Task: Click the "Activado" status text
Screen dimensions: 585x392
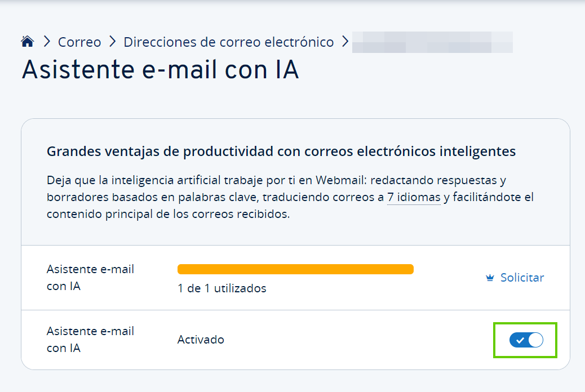Action: [201, 340]
